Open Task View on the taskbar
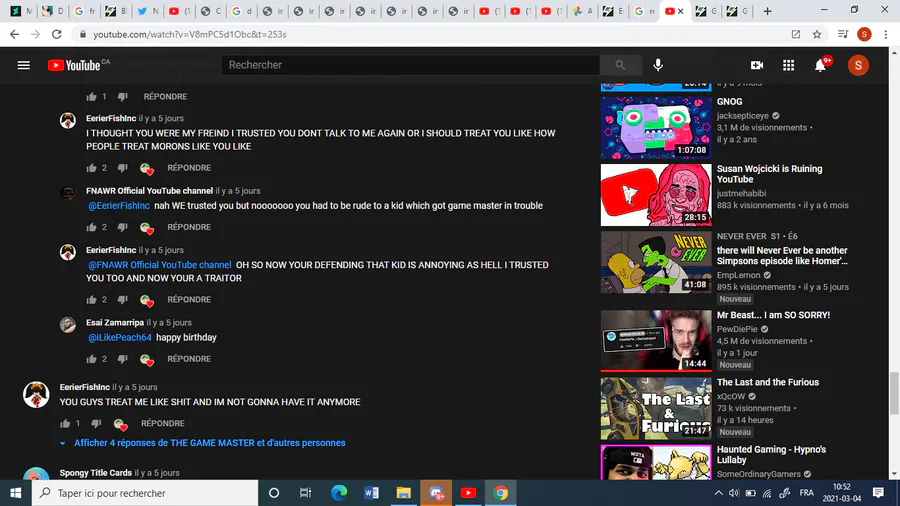900x506 pixels. coord(305,493)
